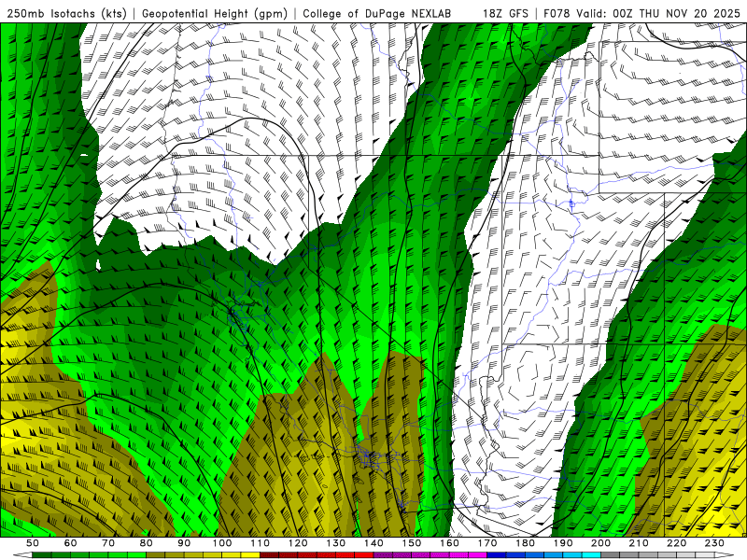Select the darkest green swatch under 50
Image resolution: width=747 pixels, height=560 pixels.
[x=42, y=555]
